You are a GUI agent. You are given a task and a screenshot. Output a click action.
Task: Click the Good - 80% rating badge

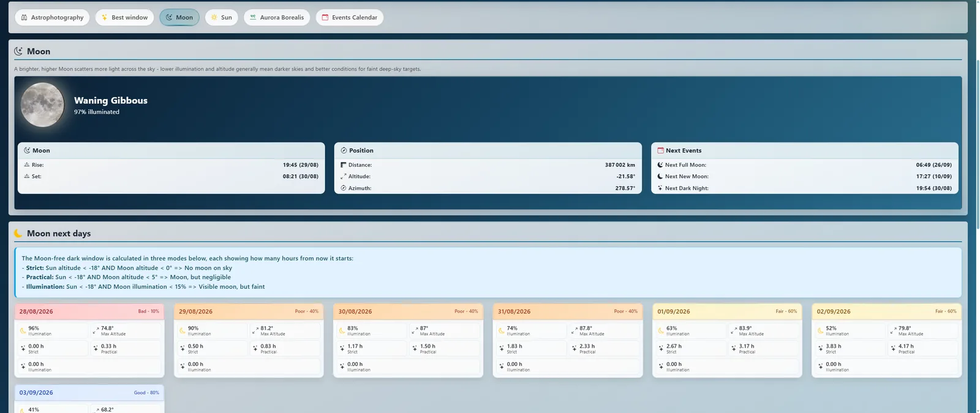(146, 393)
